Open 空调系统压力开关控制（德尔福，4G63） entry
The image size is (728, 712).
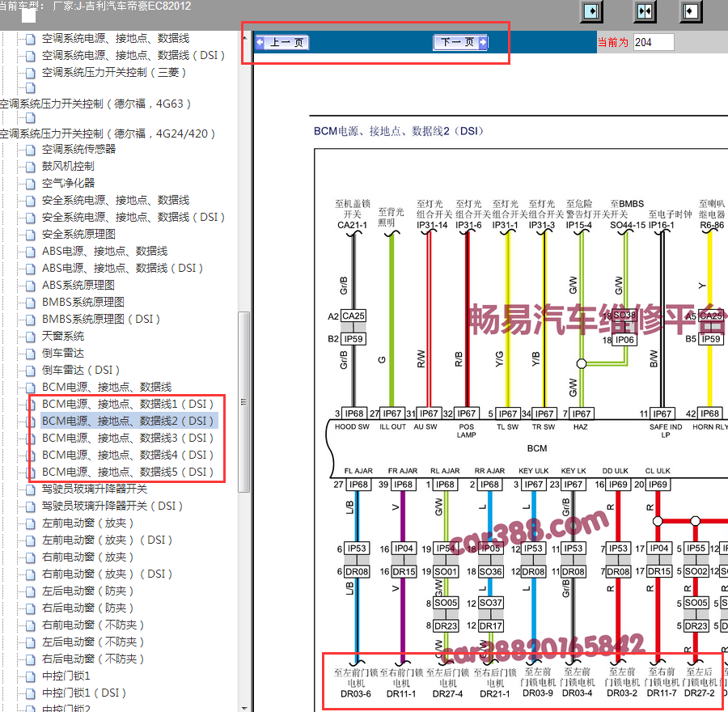(x=95, y=104)
